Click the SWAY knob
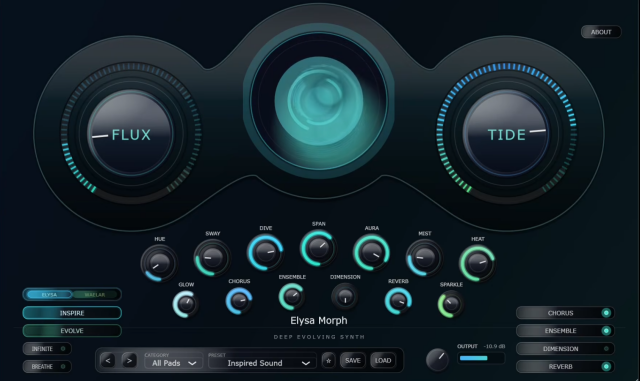The image size is (640, 381). pos(212,258)
